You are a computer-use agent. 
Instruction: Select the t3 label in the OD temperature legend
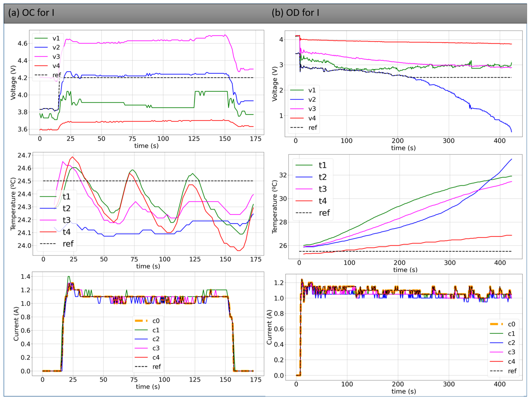click(x=323, y=189)
